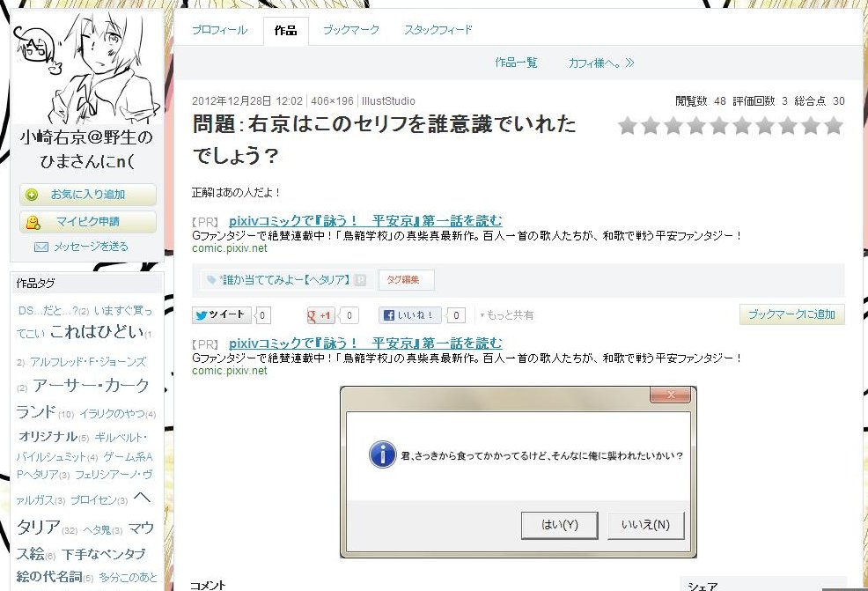Image resolution: width=868 pixels, height=591 pixels.
Task: Click the work title 問題:右京はこのセリフを
Action: (x=385, y=139)
